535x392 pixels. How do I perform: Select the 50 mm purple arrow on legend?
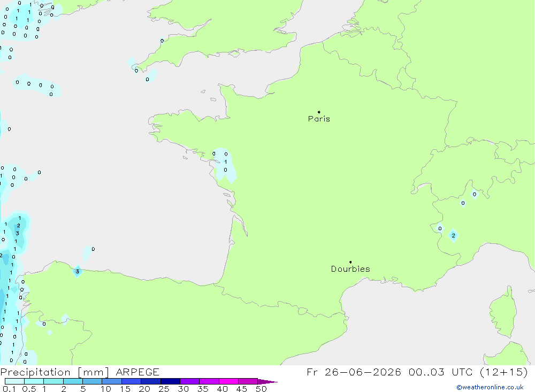click(x=267, y=381)
